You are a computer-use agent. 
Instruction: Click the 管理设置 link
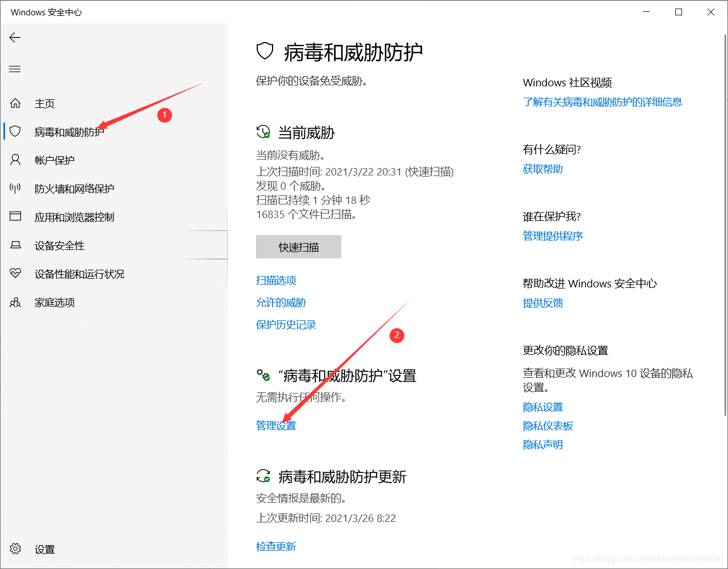coord(276,425)
